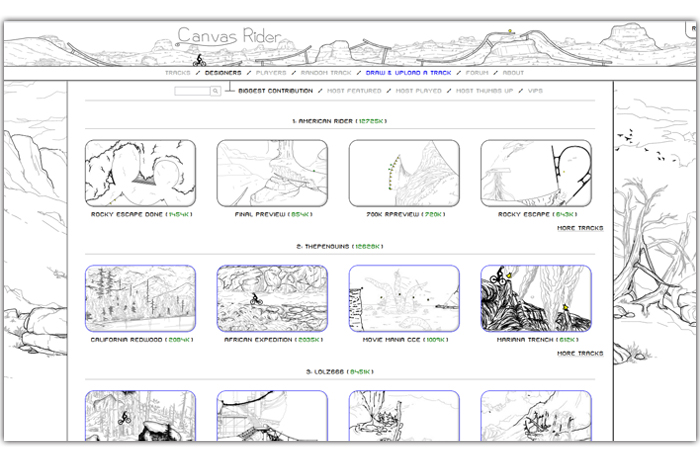Show the VIPs designer list
This screenshot has width=700, height=462.
click(535, 91)
